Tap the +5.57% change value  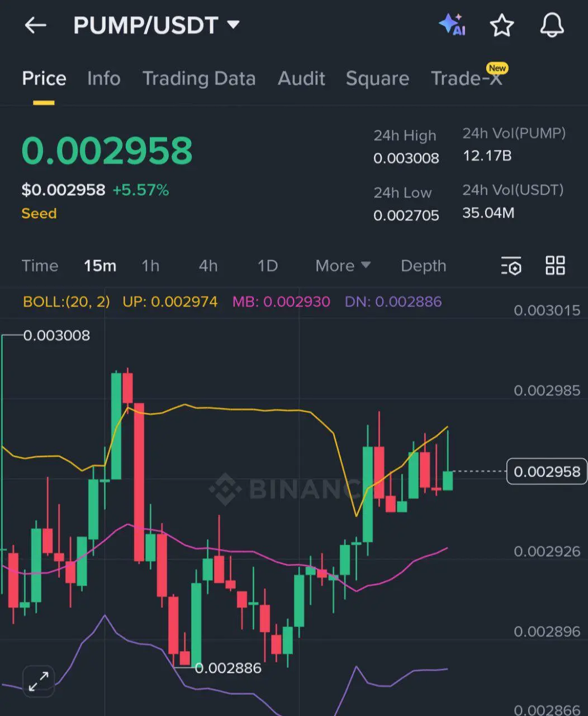(x=141, y=190)
